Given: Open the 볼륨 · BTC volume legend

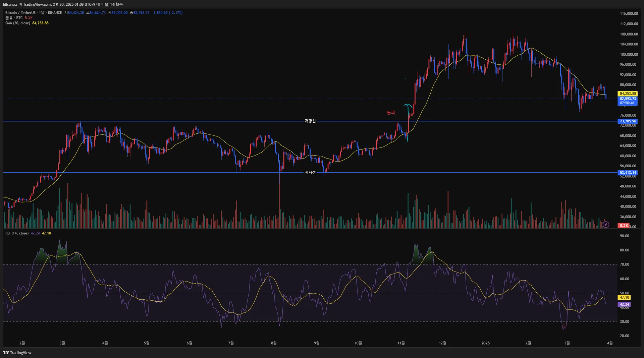Looking at the screenshot, I should click(x=14, y=18).
